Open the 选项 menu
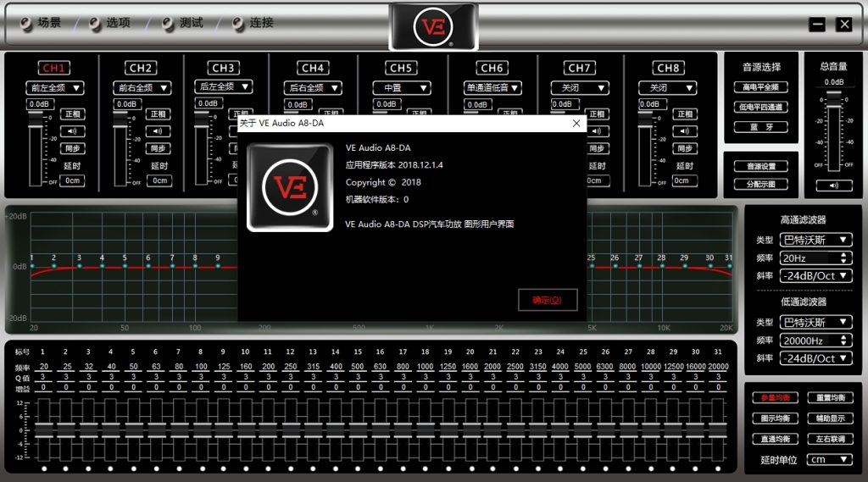This screenshot has width=868, height=482. (x=110, y=23)
